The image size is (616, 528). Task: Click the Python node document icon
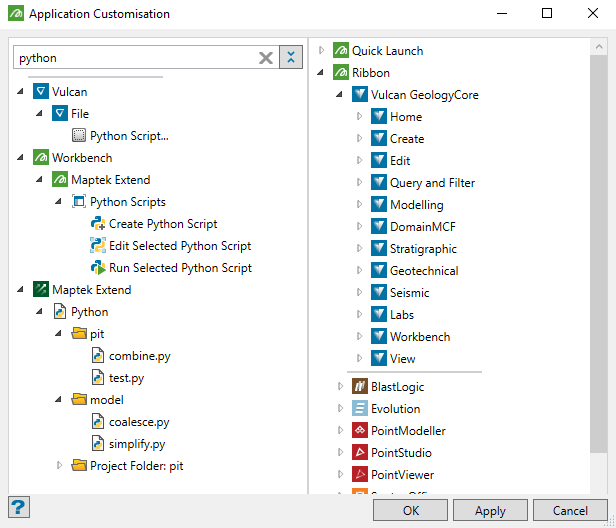pos(60,312)
